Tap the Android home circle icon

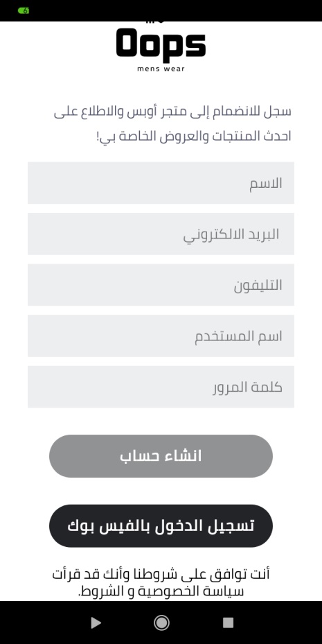(161, 623)
